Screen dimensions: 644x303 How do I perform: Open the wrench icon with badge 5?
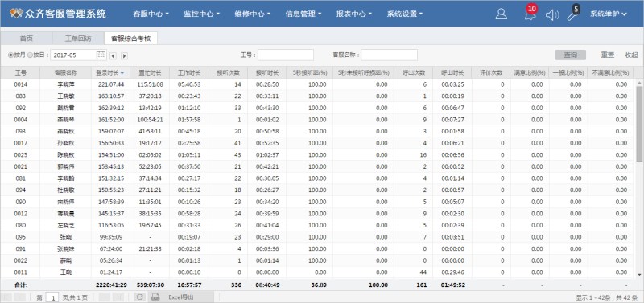pos(573,13)
